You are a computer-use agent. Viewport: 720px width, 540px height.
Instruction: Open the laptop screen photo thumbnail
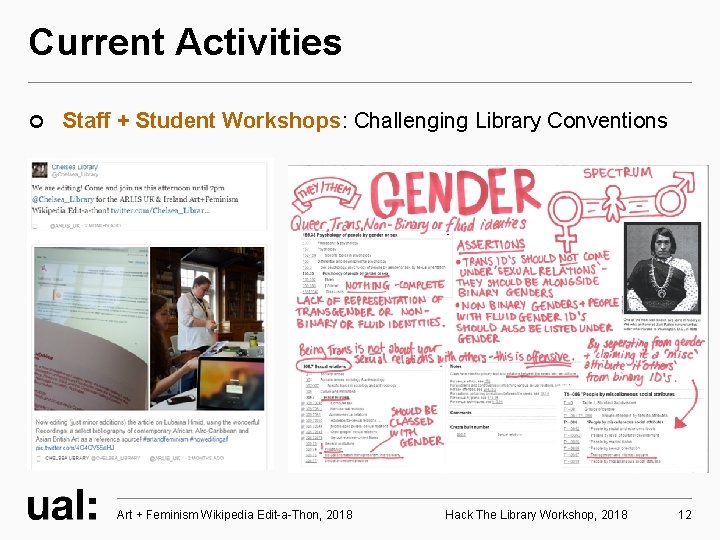point(91,329)
